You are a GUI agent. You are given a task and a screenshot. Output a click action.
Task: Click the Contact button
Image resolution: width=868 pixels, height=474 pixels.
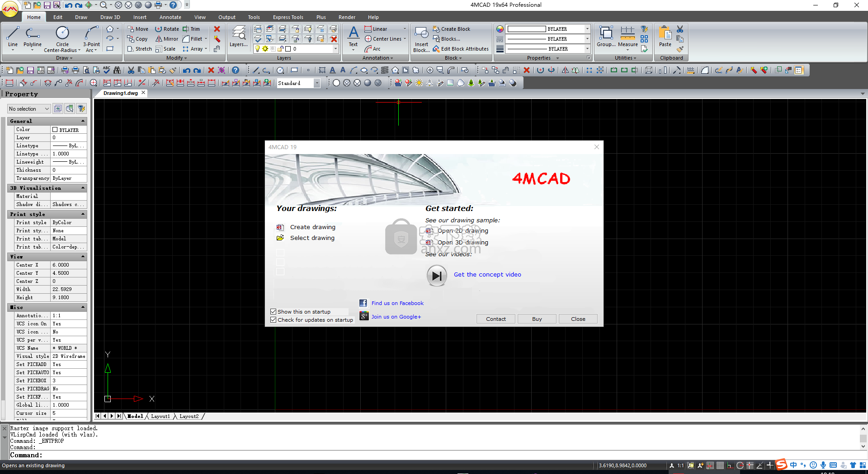pyautogui.click(x=496, y=319)
